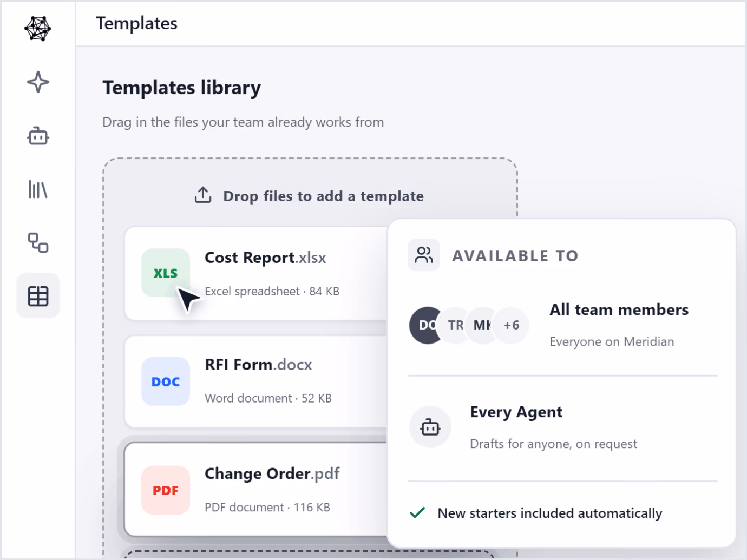The width and height of the screenshot is (747, 560).
Task: Click the +6 more members avatar
Action: [512, 325]
